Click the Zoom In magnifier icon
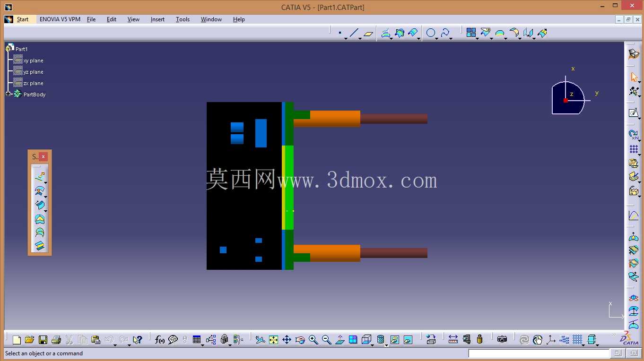Viewport: 644px width, 361px height. click(x=313, y=339)
